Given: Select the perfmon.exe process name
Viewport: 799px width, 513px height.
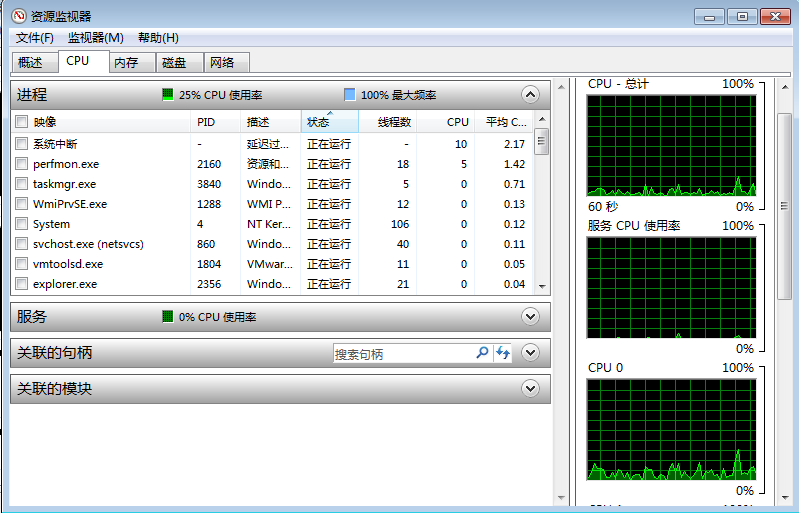Looking at the screenshot, I should pos(66,164).
